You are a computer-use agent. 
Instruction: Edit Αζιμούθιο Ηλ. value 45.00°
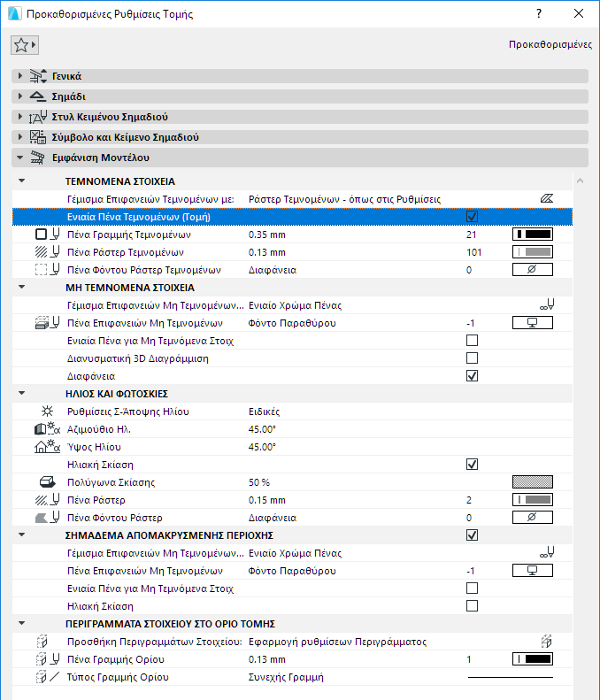263,429
